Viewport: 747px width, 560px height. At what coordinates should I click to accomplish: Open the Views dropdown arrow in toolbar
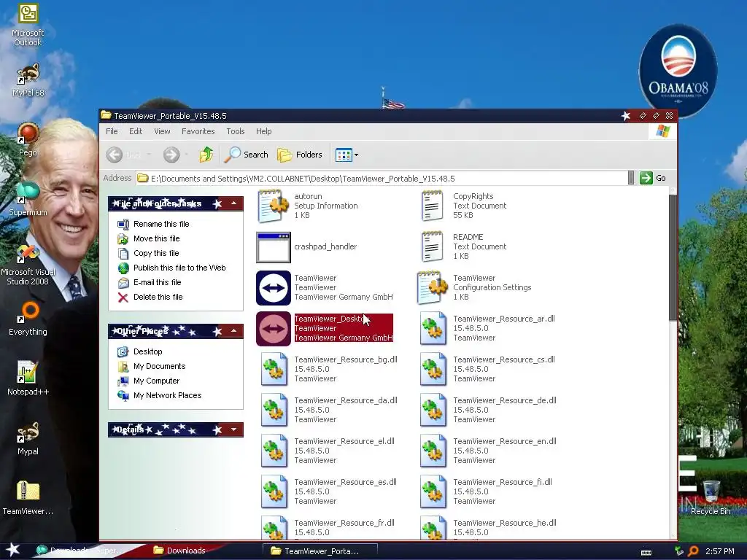(356, 155)
